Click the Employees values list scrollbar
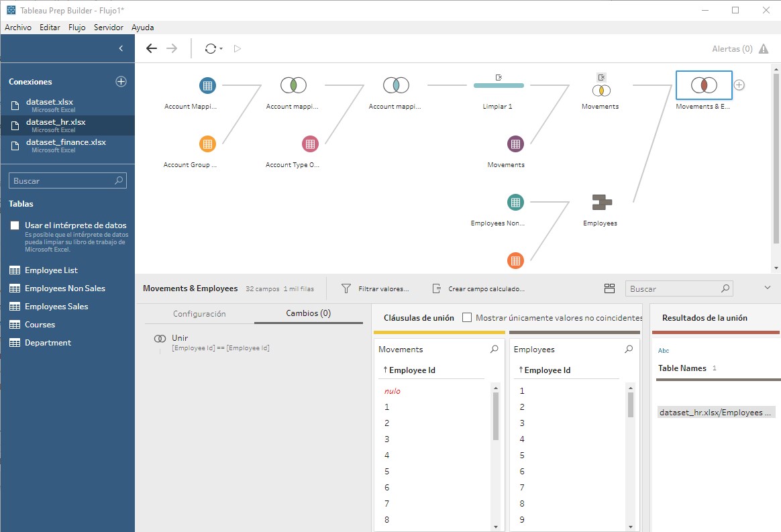 point(631,405)
